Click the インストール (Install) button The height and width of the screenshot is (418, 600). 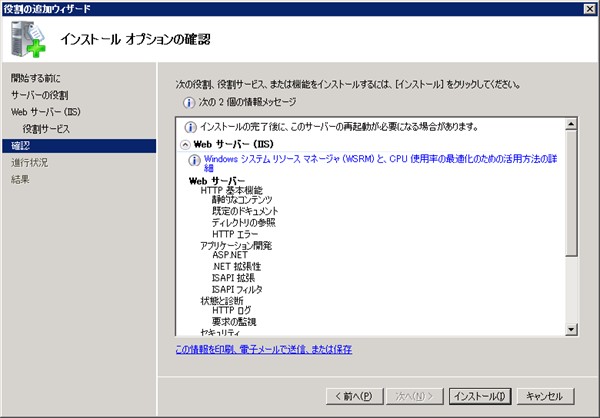[x=480, y=396]
